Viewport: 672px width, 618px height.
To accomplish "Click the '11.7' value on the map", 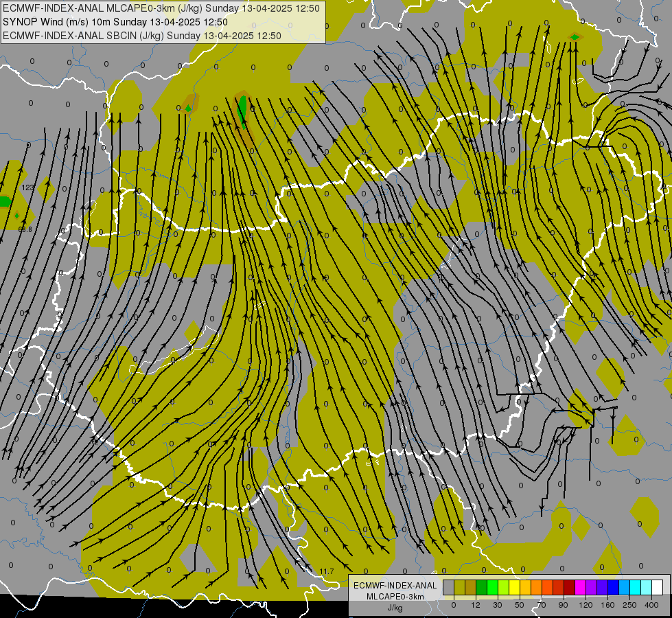I will 327,571.
